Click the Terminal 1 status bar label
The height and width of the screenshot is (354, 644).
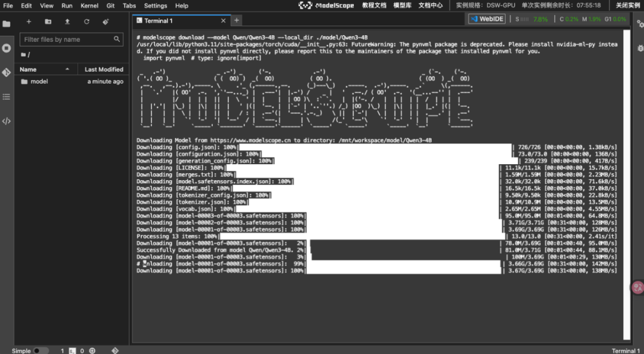626,350
